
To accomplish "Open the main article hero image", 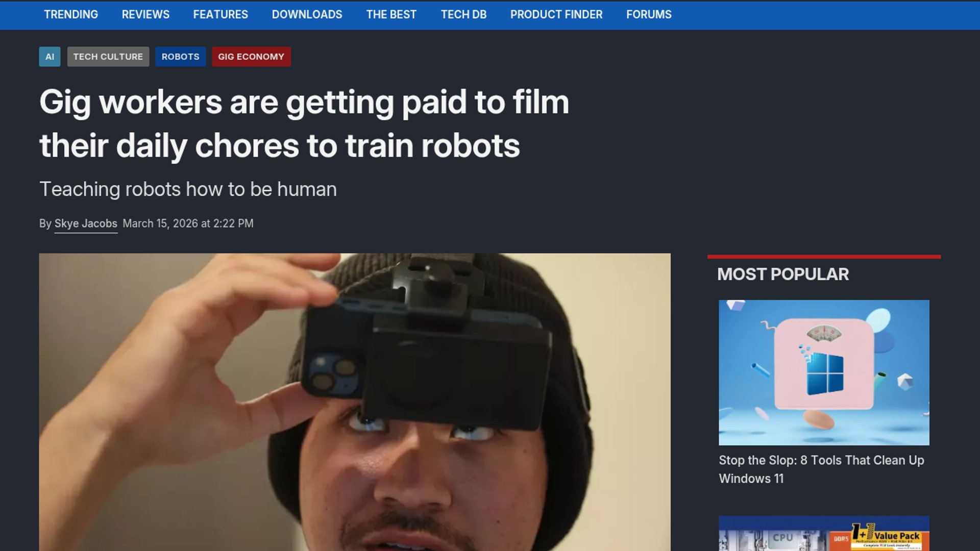I will click(x=355, y=402).
